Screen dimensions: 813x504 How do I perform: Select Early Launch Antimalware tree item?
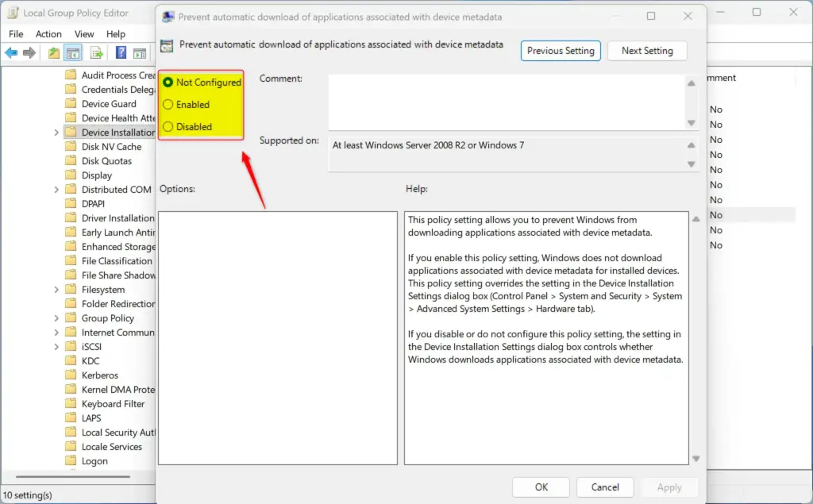(118, 233)
